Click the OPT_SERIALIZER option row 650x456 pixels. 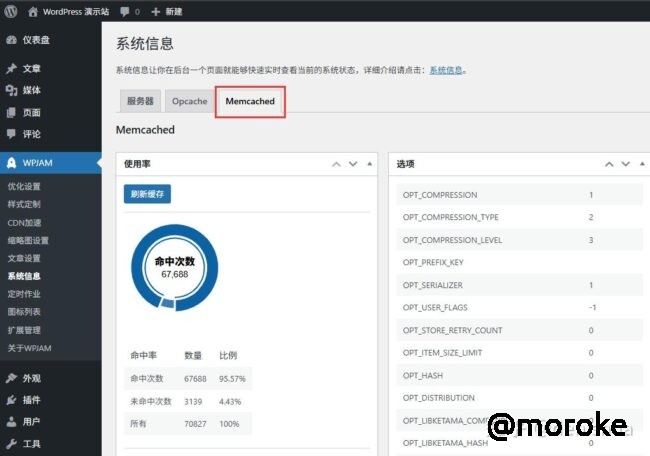pyautogui.click(x=520, y=285)
